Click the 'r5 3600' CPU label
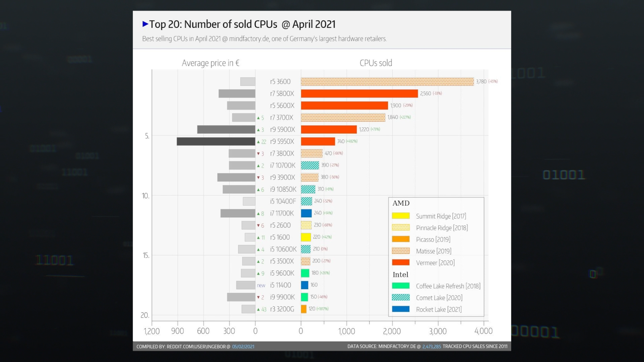Viewport: 644px width, 362px height. coord(280,81)
